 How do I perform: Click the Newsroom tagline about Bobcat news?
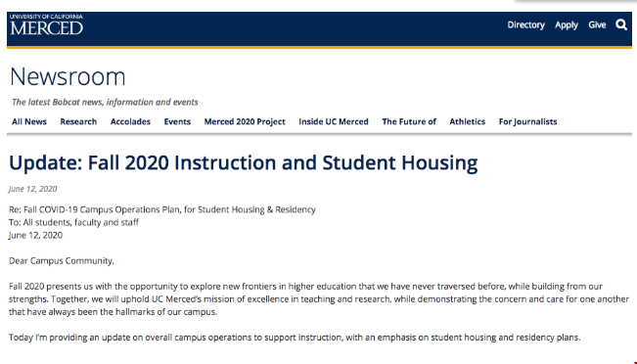105,102
